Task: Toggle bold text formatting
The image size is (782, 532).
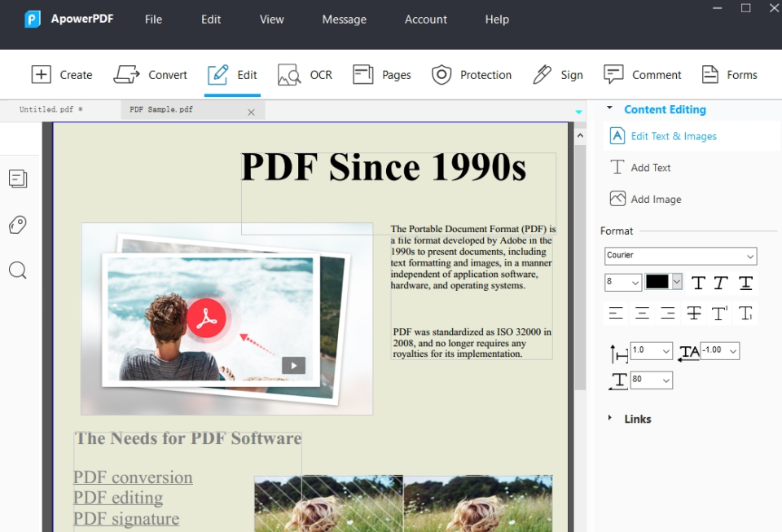Action: 696,283
